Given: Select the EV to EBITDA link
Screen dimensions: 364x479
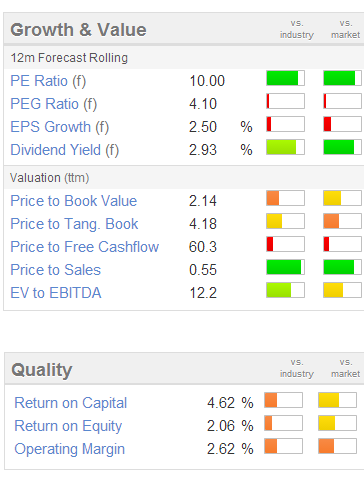Looking at the screenshot, I should coord(56,293).
